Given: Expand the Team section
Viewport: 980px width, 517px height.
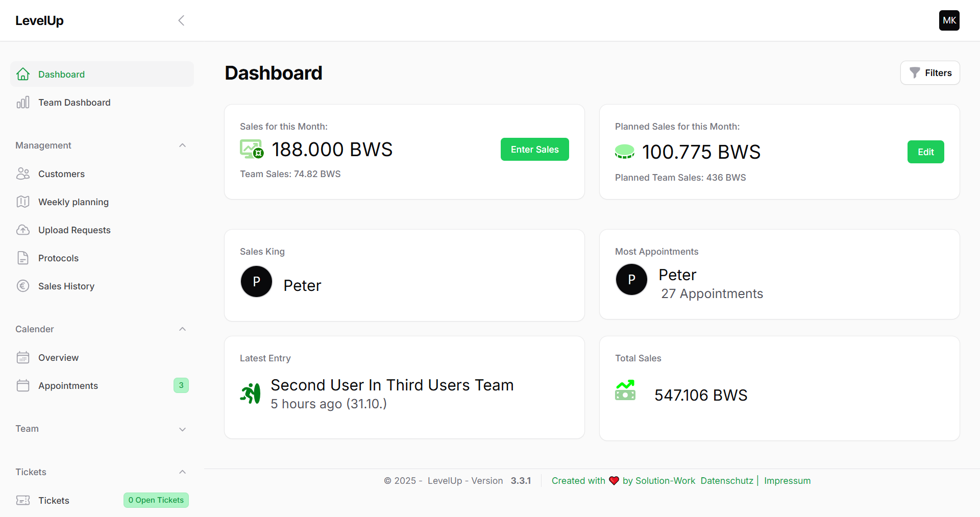Looking at the screenshot, I should tap(182, 429).
